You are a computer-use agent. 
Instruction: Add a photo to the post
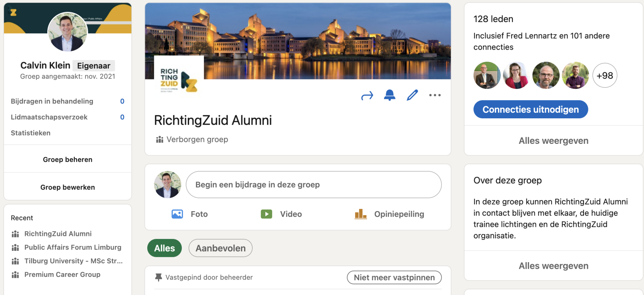(190, 214)
